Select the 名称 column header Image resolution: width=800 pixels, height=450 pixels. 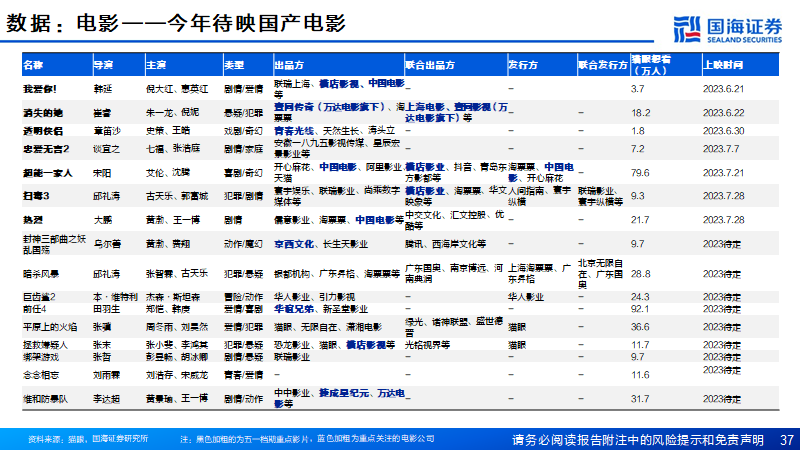pos(33,65)
